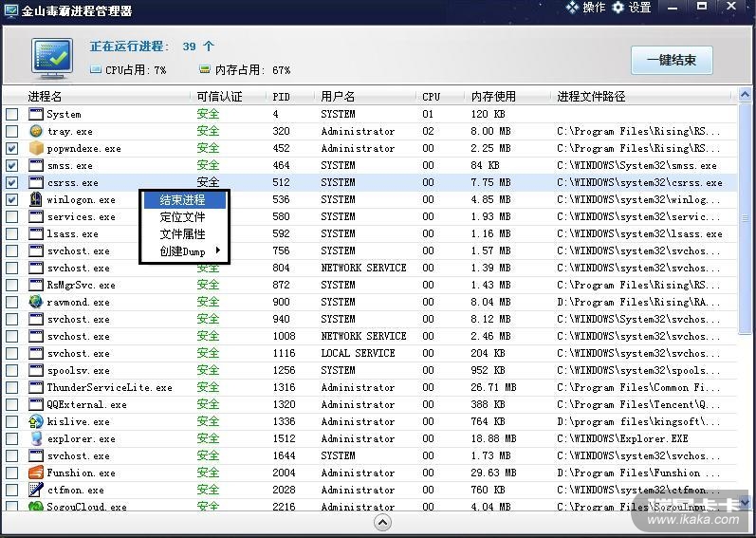This screenshot has width=756, height=538.
Task: Click the smss.exe window icon
Action: click(36, 165)
